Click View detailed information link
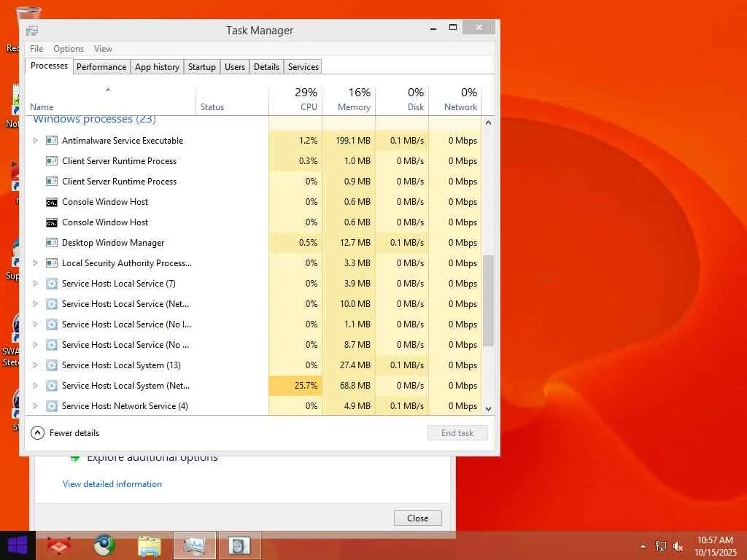The height and width of the screenshot is (560, 747). [x=112, y=484]
